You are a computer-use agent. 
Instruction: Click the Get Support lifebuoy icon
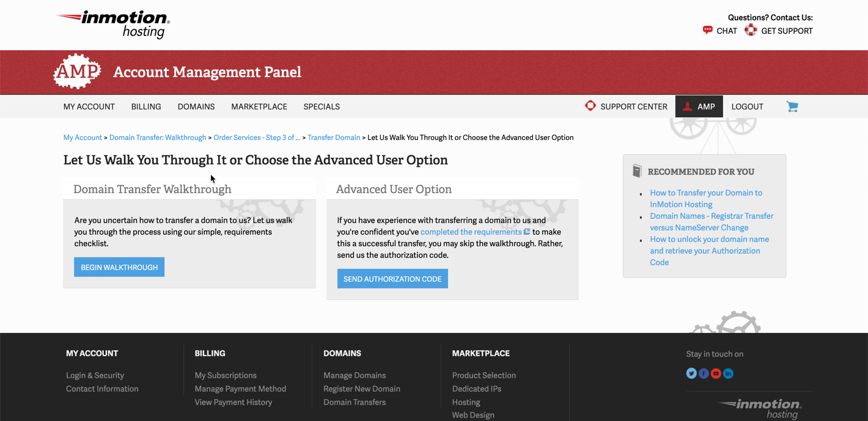tap(751, 31)
